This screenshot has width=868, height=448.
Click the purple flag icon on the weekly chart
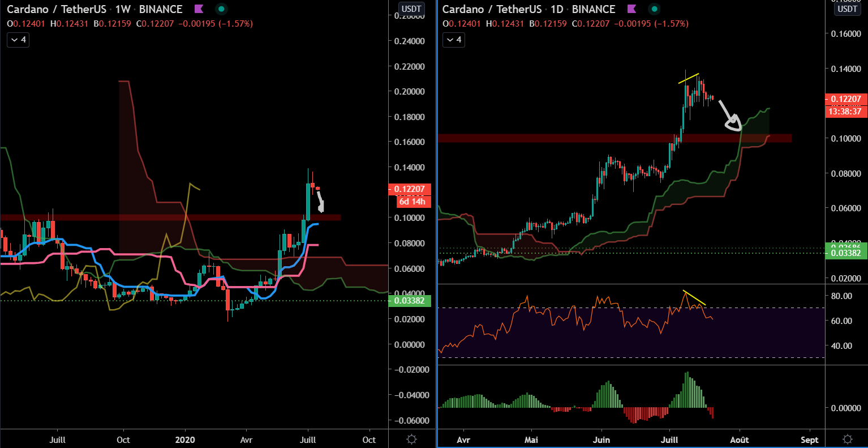[x=199, y=9]
